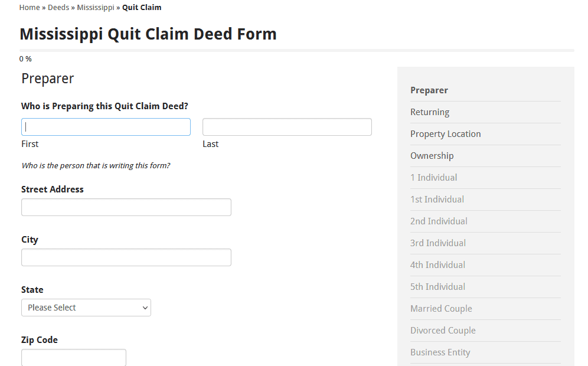This screenshot has height=366, width=588.
Task: Select an option from Please Select menu
Action: (86, 308)
